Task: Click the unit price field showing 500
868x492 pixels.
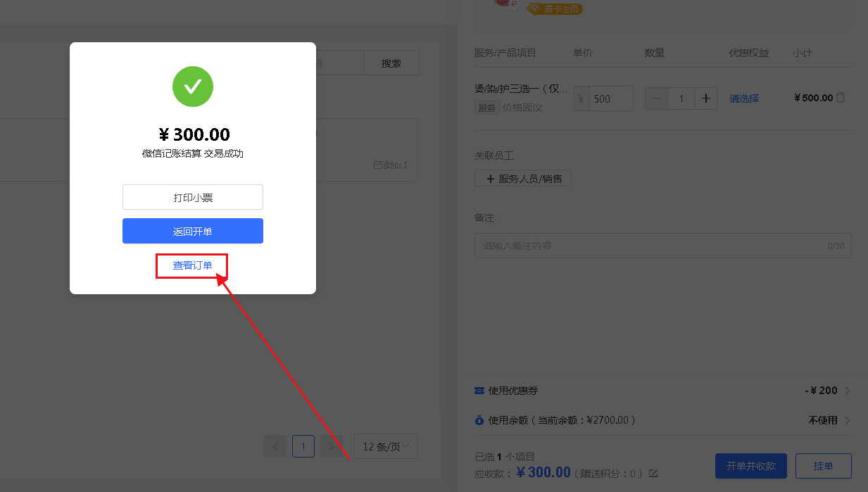Action: pyautogui.click(x=611, y=99)
